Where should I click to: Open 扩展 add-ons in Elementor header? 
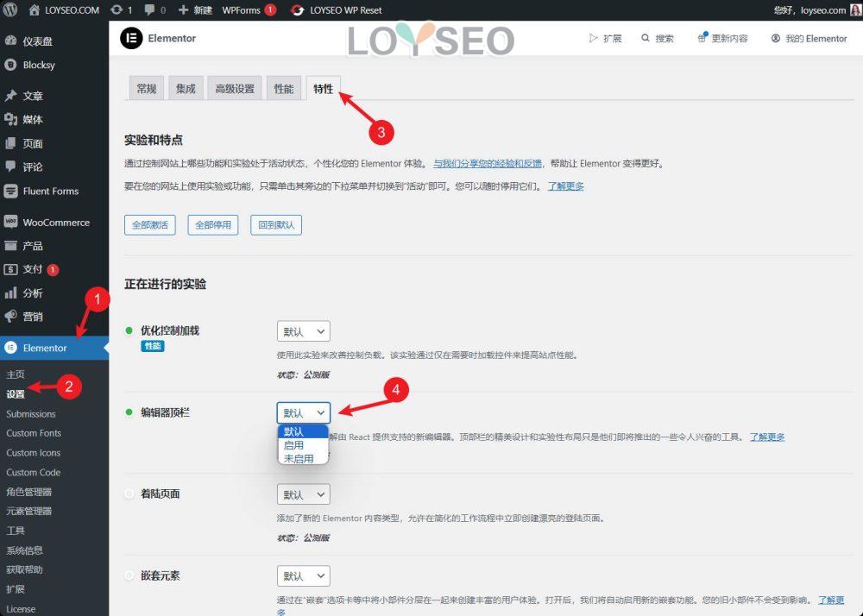coord(605,39)
